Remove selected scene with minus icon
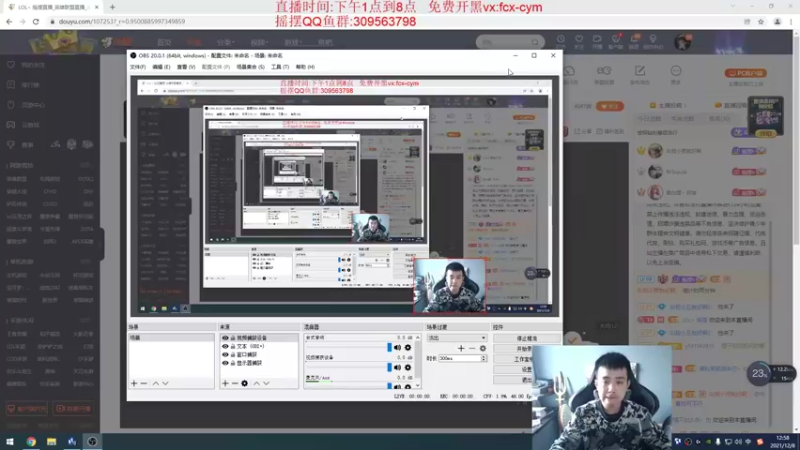Screen dimensions: 800x450 click(144, 383)
